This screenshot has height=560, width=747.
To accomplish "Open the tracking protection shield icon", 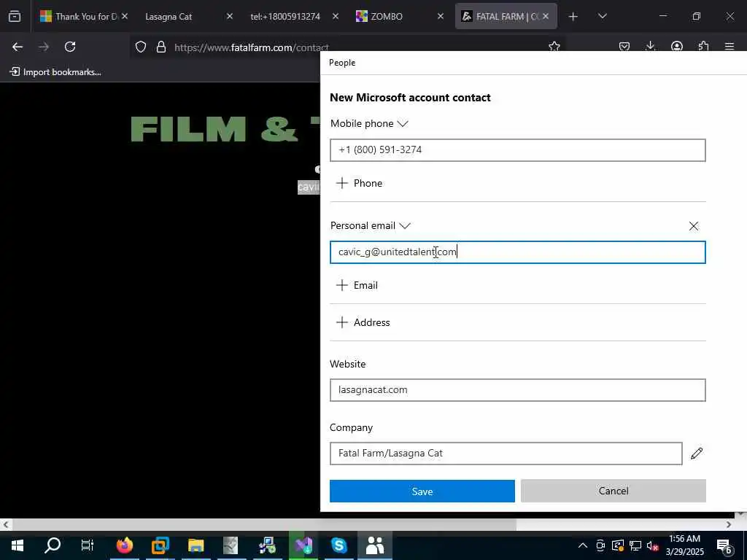I will pos(141,47).
